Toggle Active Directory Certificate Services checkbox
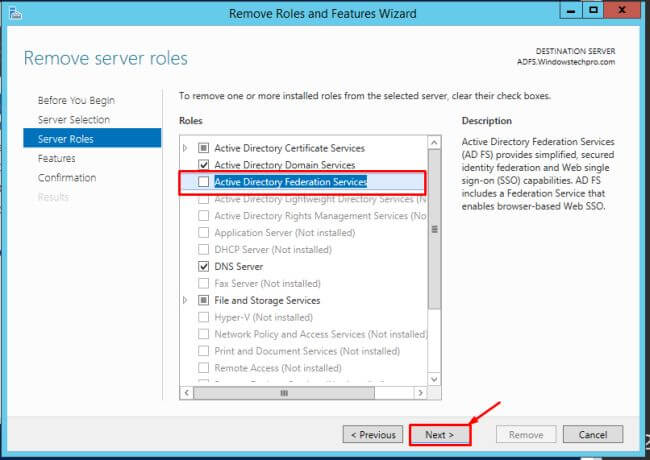 203,148
